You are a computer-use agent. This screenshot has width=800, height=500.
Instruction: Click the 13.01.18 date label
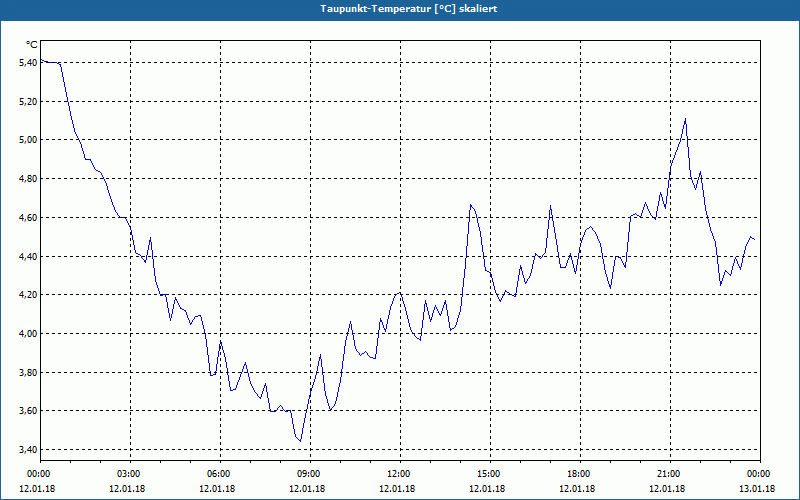pos(757,488)
